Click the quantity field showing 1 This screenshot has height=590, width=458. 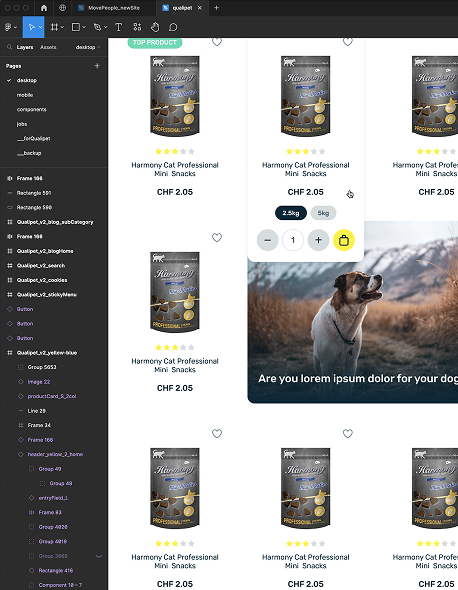click(293, 240)
